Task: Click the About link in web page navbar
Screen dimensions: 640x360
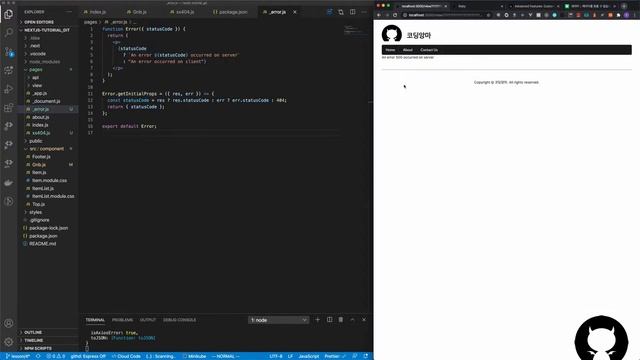Action: [x=408, y=50]
